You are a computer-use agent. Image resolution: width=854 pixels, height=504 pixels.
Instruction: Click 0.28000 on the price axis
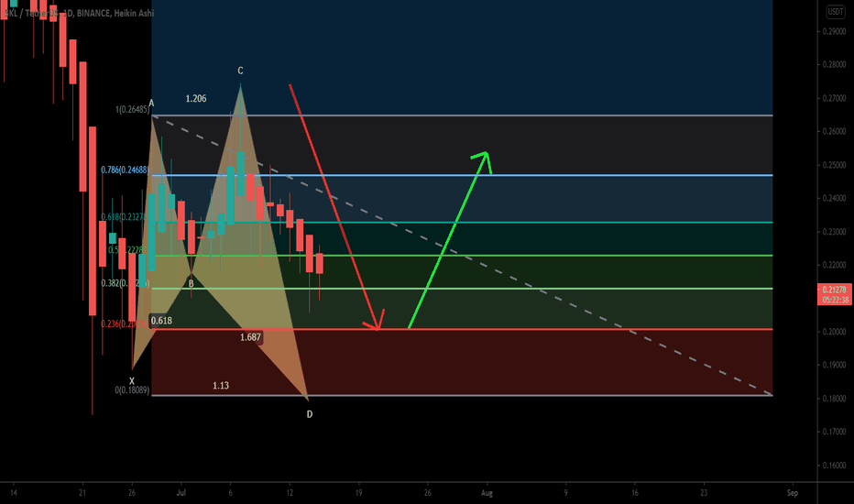tap(835, 65)
